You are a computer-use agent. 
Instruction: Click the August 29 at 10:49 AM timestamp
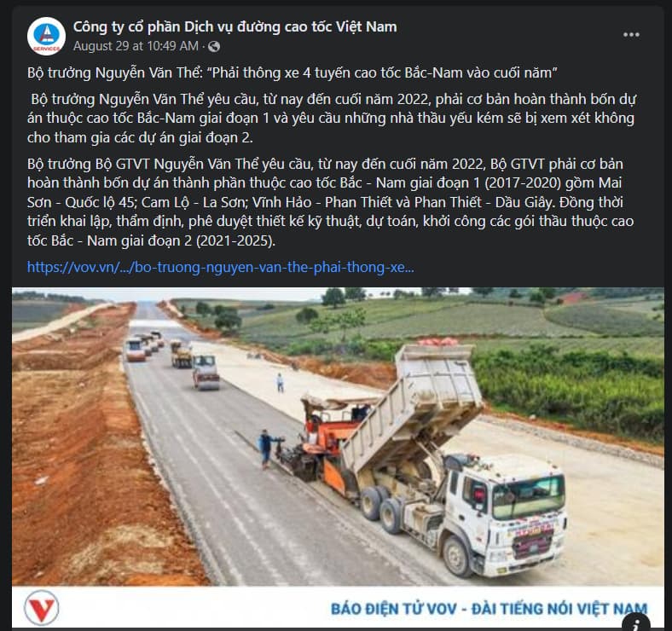(x=136, y=46)
